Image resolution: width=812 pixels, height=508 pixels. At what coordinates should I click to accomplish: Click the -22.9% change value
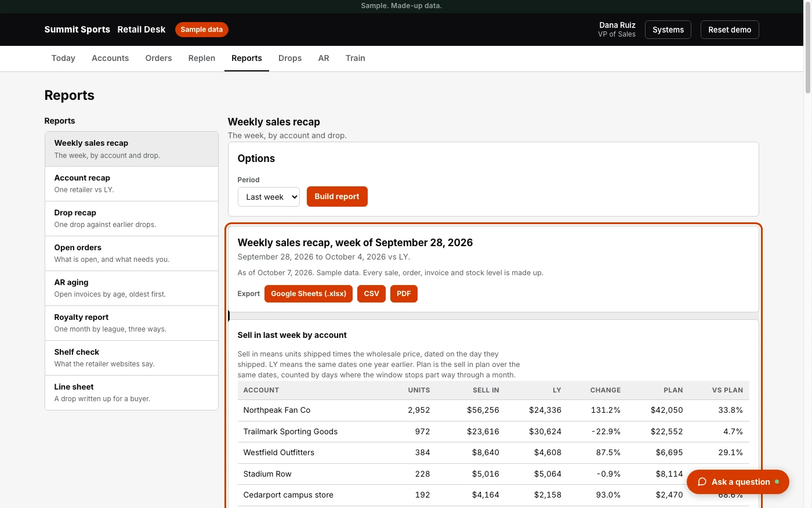606,432
